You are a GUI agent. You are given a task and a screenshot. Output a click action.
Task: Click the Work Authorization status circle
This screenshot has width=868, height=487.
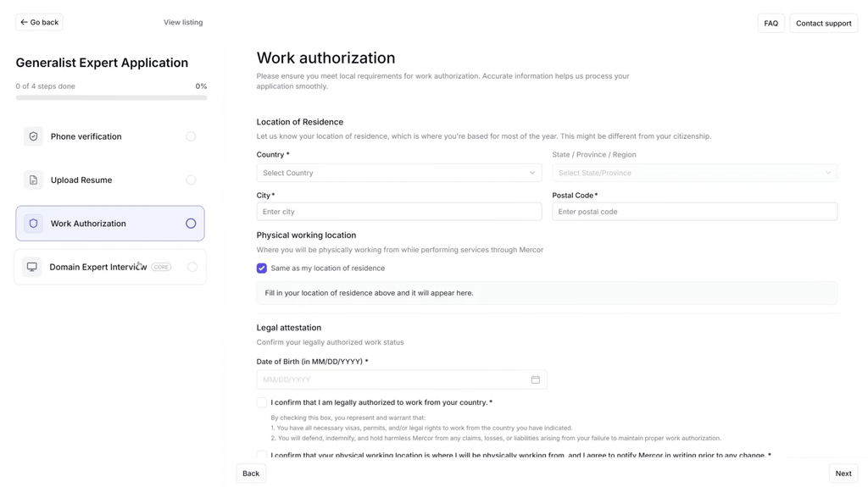191,224
